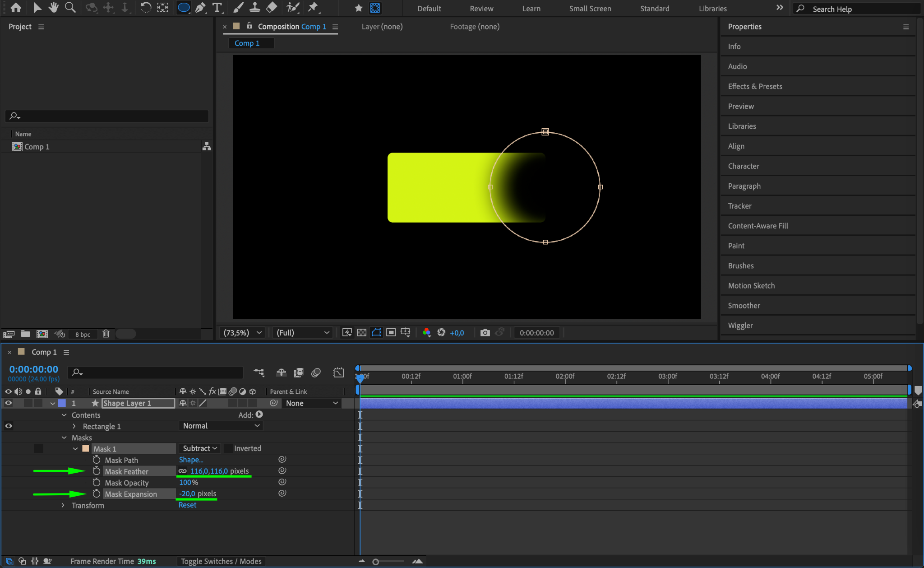Select the Pen tool in toolbar
The width and height of the screenshot is (924, 568).
tap(200, 8)
